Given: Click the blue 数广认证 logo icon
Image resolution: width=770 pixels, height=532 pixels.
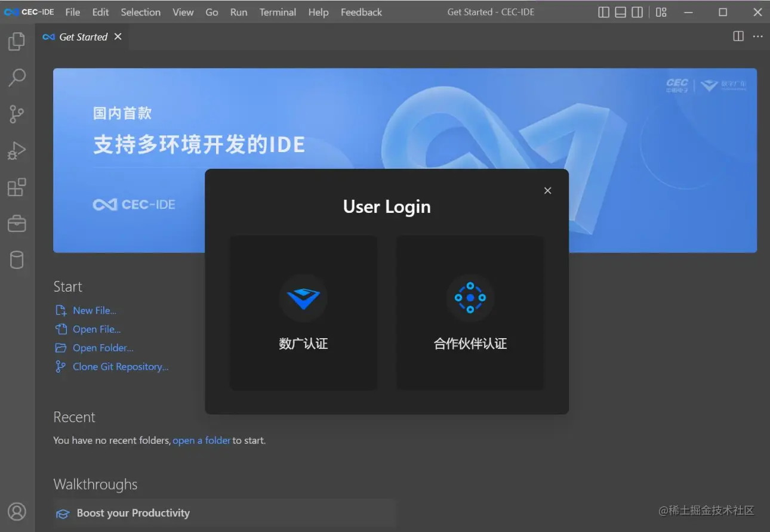Looking at the screenshot, I should pyautogui.click(x=303, y=298).
